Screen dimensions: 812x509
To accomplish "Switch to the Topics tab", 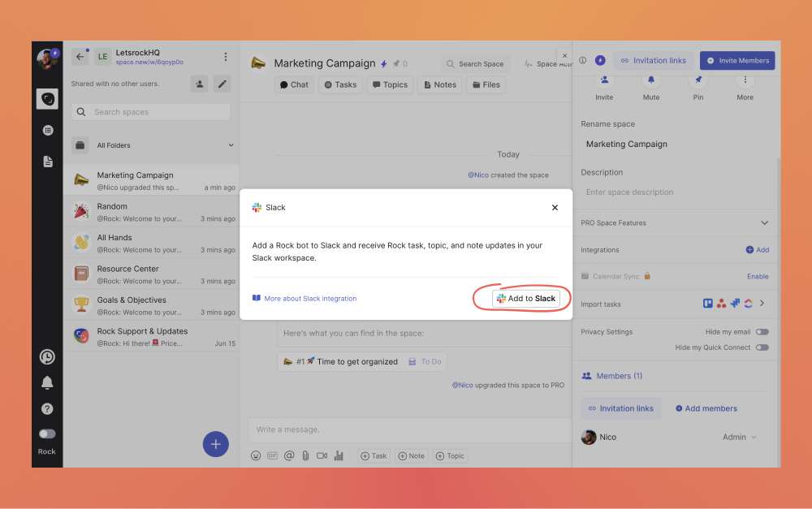I will click(390, 85).
